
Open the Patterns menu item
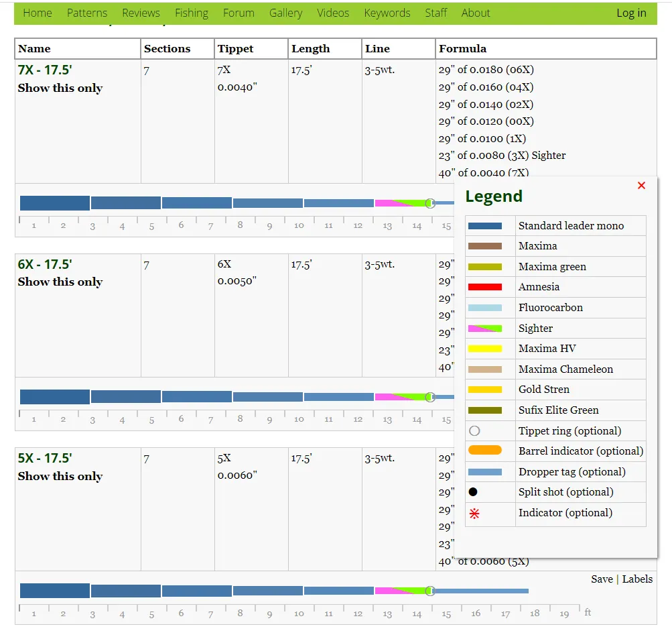(87, 13)
